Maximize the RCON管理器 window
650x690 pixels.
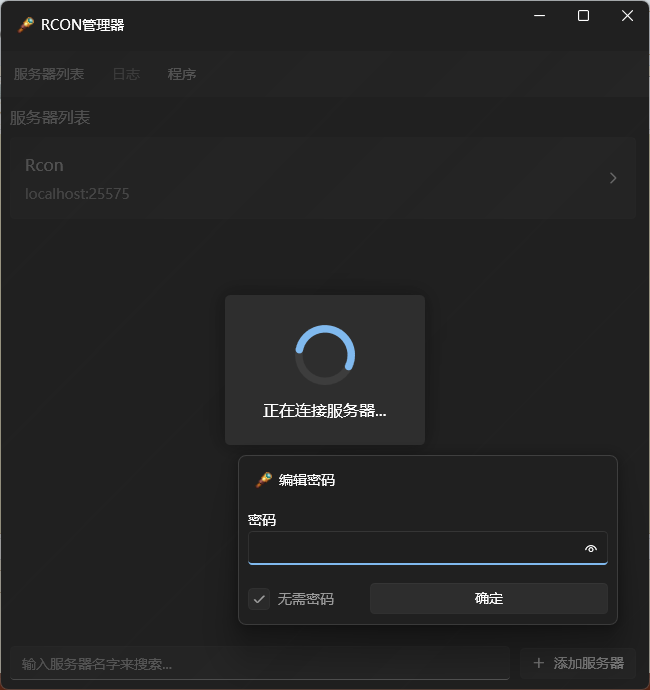(583, 16)
